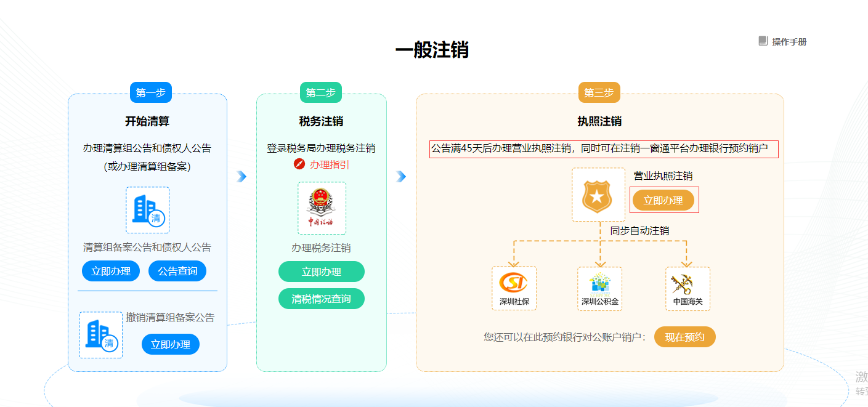Click the red compass 办理指引 icon

299,164
